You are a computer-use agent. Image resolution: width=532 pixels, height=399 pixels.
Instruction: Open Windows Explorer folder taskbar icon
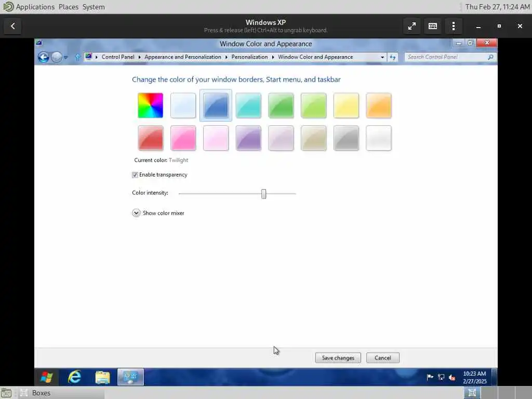(102, 377)
